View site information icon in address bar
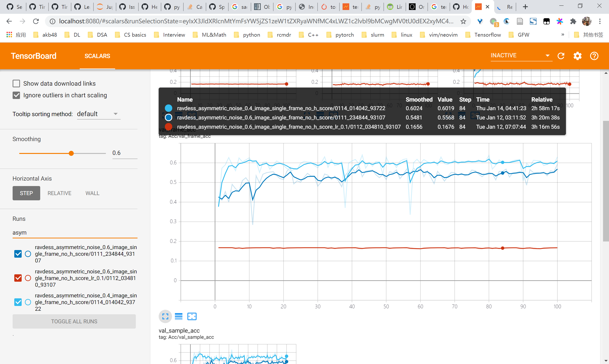Image resolution: width=609 pixels, height=364 pixels. pos(52,21)
